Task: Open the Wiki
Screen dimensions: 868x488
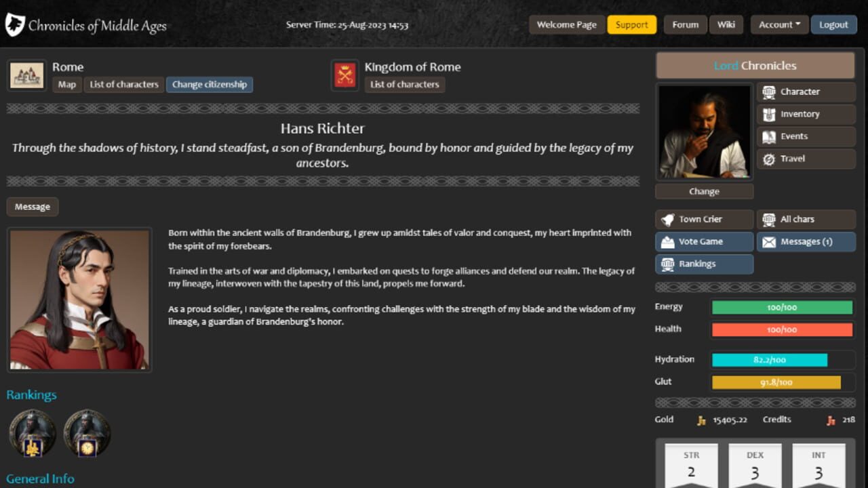Action: pyautogui.click(x=726, y=24)
